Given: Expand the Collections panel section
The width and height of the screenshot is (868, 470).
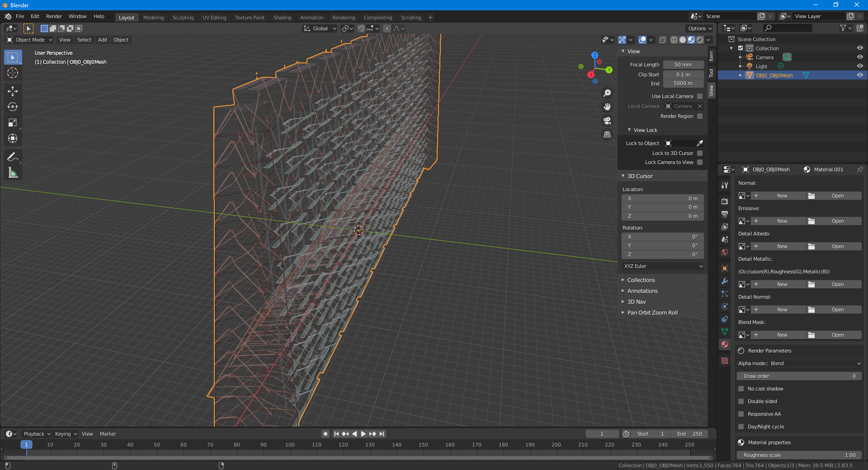Looking at the screenshot, I should click(641, 280).
